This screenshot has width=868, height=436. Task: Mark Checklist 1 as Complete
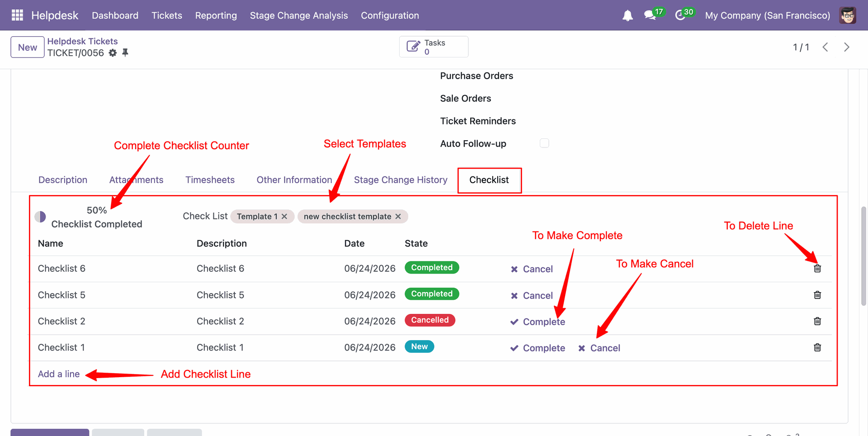(x=538, y=348)
